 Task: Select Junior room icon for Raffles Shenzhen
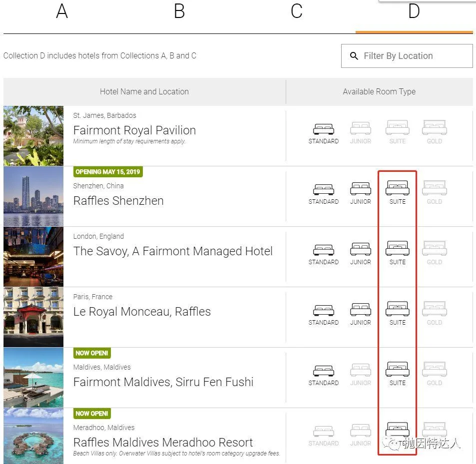[x=360, y=189]
